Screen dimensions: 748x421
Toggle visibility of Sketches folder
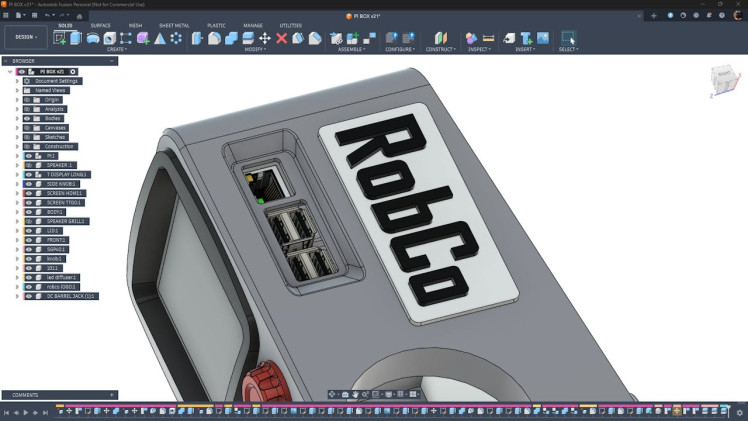coord(27,137)
